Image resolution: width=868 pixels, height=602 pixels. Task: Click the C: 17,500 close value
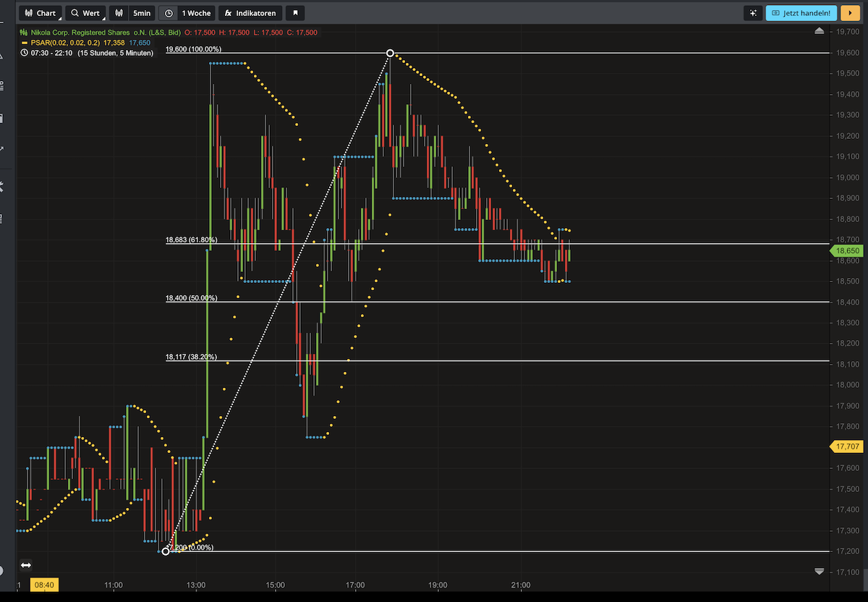[x=302, y=33]
